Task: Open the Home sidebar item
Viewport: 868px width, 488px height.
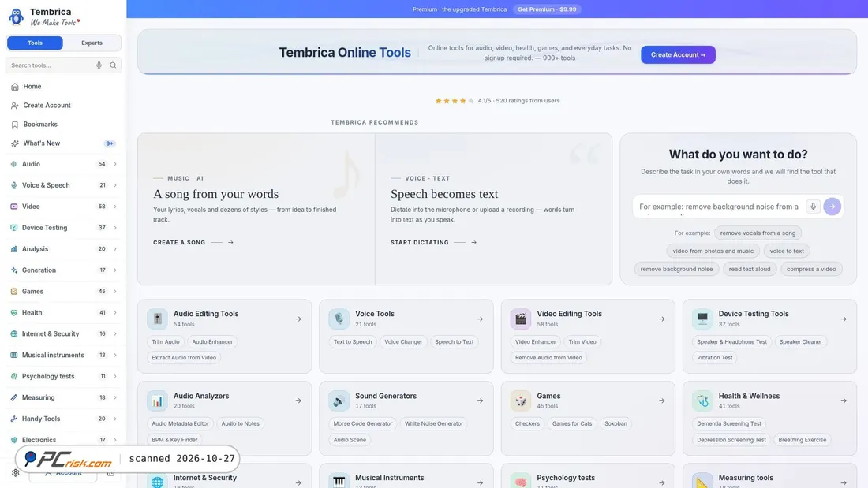Action: pyautogui.click(x=63, y=86)
